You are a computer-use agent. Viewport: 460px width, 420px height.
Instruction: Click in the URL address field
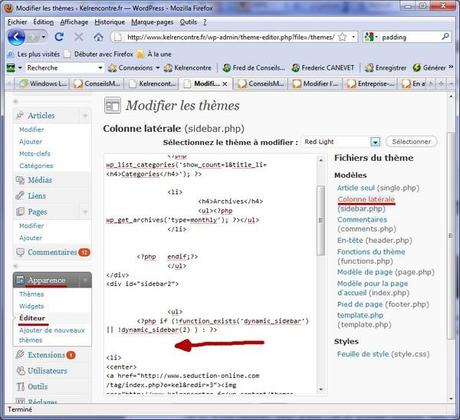click(x=230, y=37)
